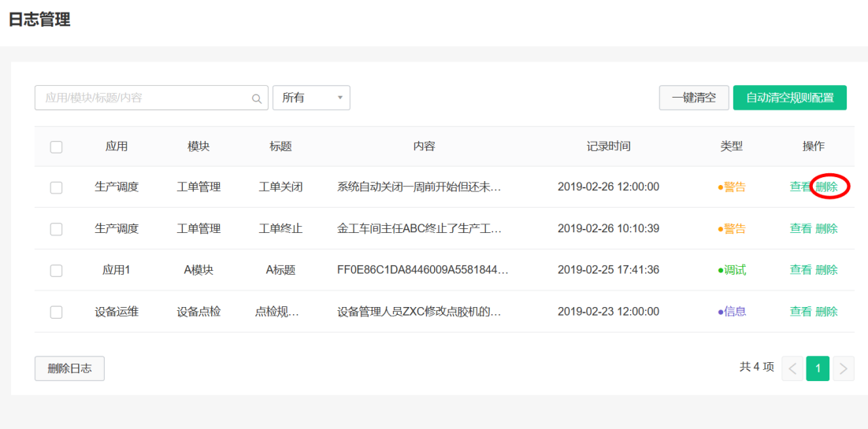Screen dimensions: 868x429
Task: Click the 记录时间 column header
Action: point(608,146)
